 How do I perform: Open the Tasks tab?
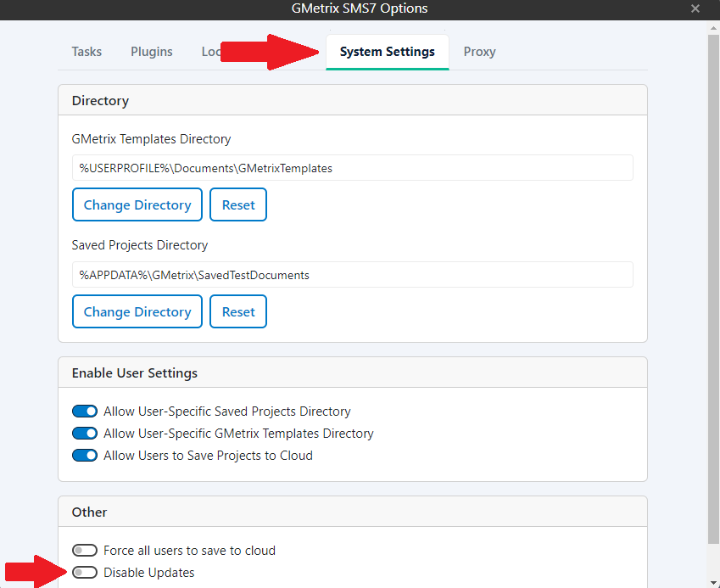[87, 52]
